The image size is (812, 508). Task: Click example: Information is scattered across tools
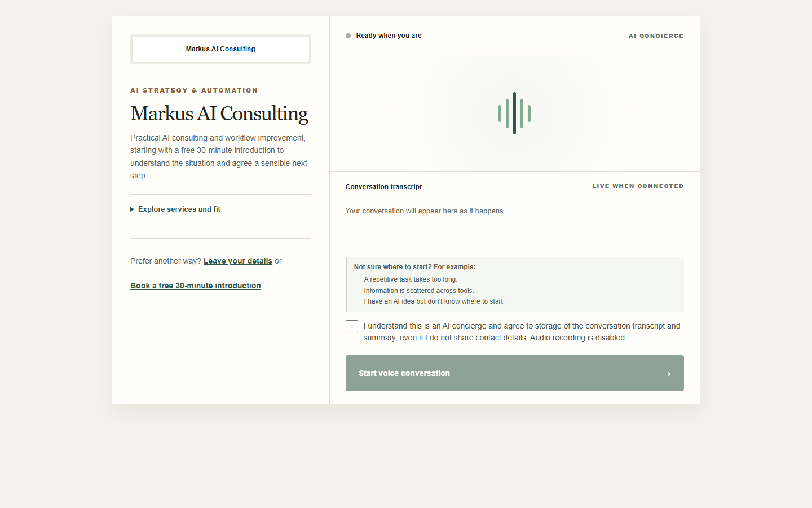tap(419, 291)
